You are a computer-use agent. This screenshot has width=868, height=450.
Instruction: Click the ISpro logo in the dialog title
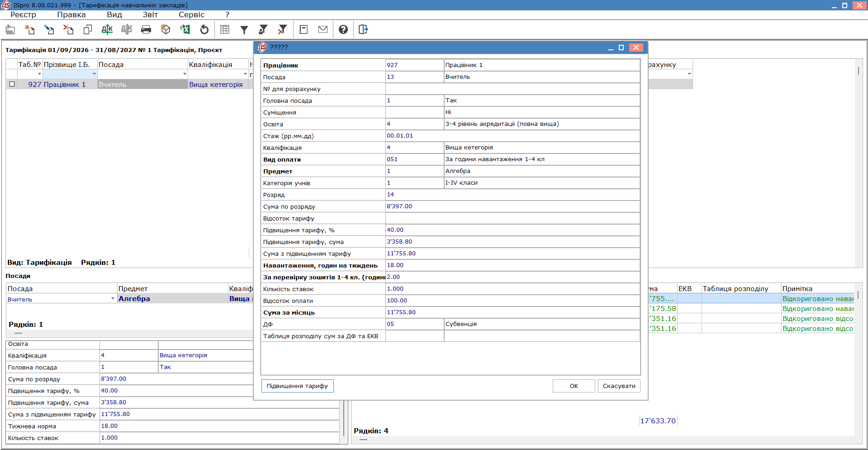262,47
